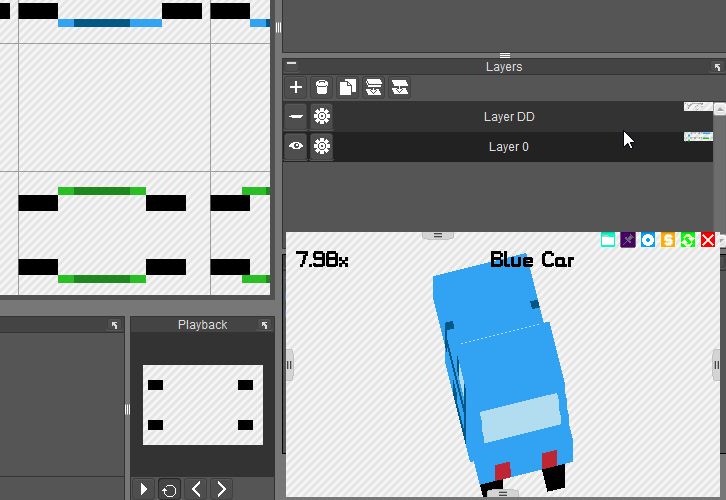Add a new layer with the plus icon
Viewport: 726px width, 500px height.
click(296, 87)
